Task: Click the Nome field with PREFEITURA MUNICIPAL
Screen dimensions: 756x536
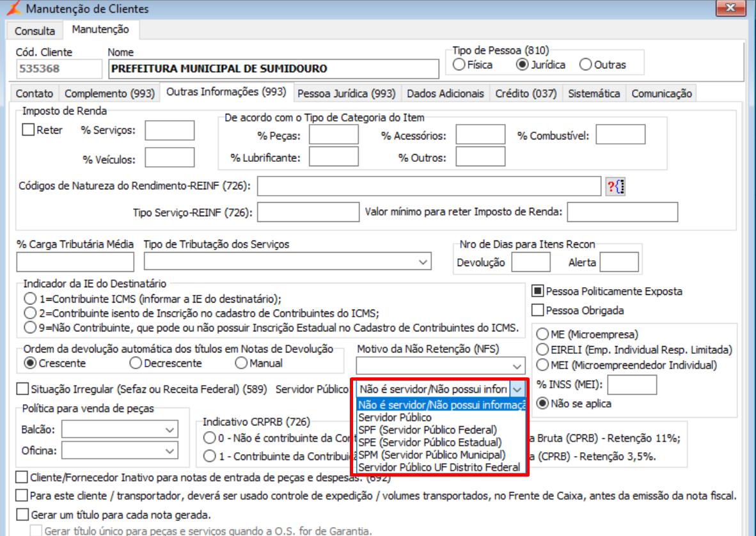Action: pyautogui.click(x=273, y=69)
